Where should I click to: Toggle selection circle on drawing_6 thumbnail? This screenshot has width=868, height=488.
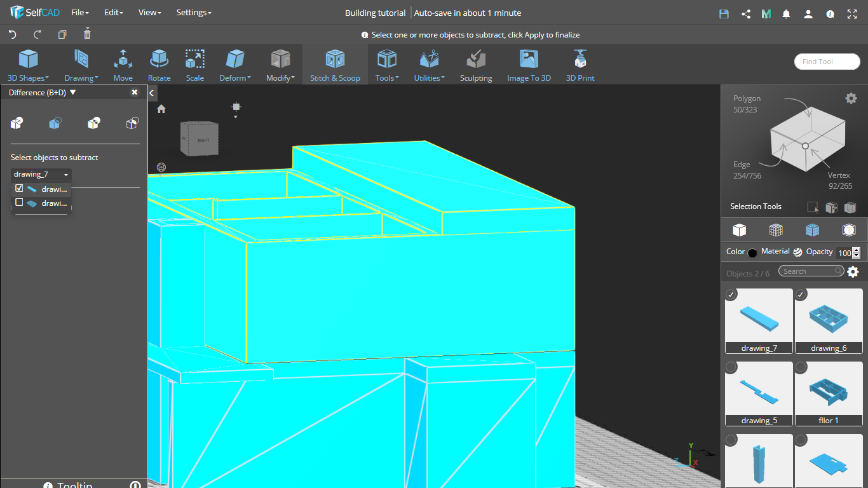[x=801, y=294]
